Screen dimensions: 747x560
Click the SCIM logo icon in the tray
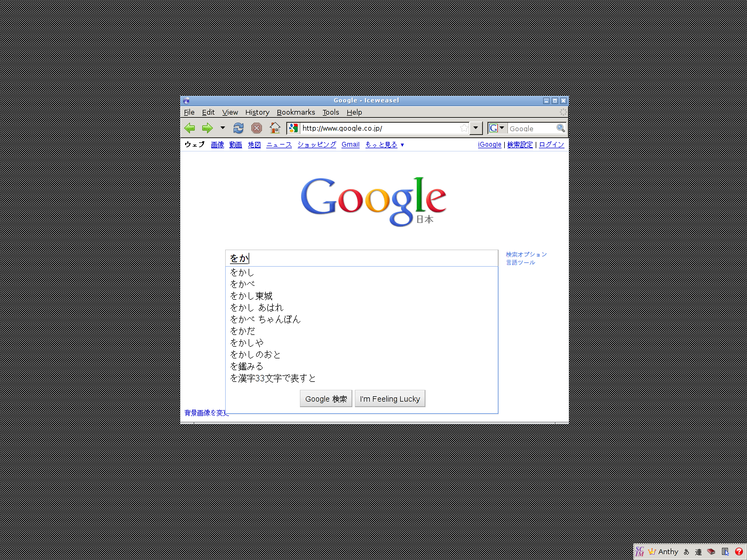(x=640, y=551)
